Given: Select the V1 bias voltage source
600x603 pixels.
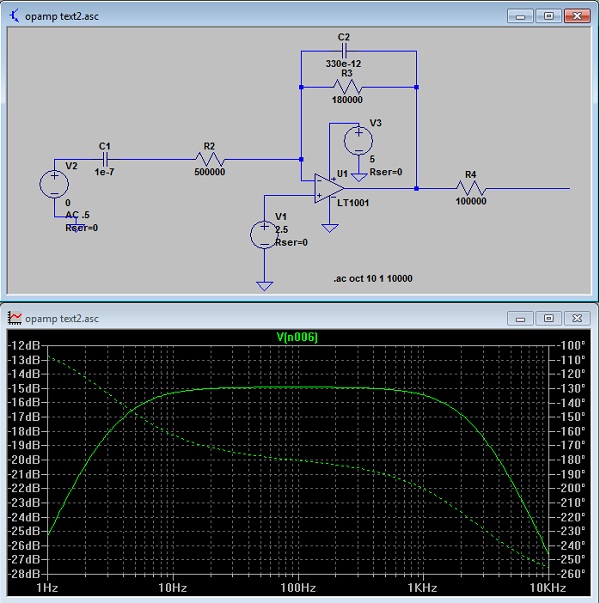Looking at the screenshot, I should pyautogui.click(x=263, y=234).
